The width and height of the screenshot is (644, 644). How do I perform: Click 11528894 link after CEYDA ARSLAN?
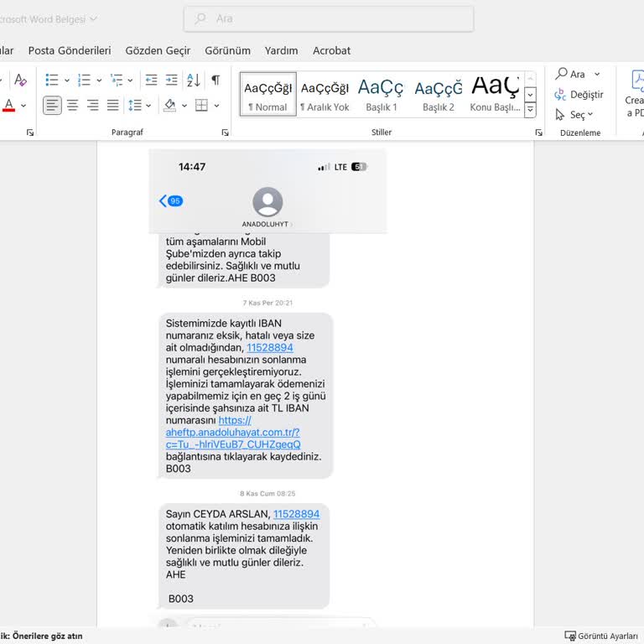coord(297,514)
